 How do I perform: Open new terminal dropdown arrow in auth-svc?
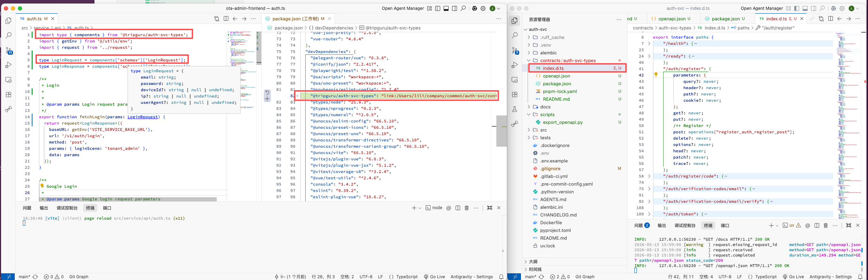[777, 226]
